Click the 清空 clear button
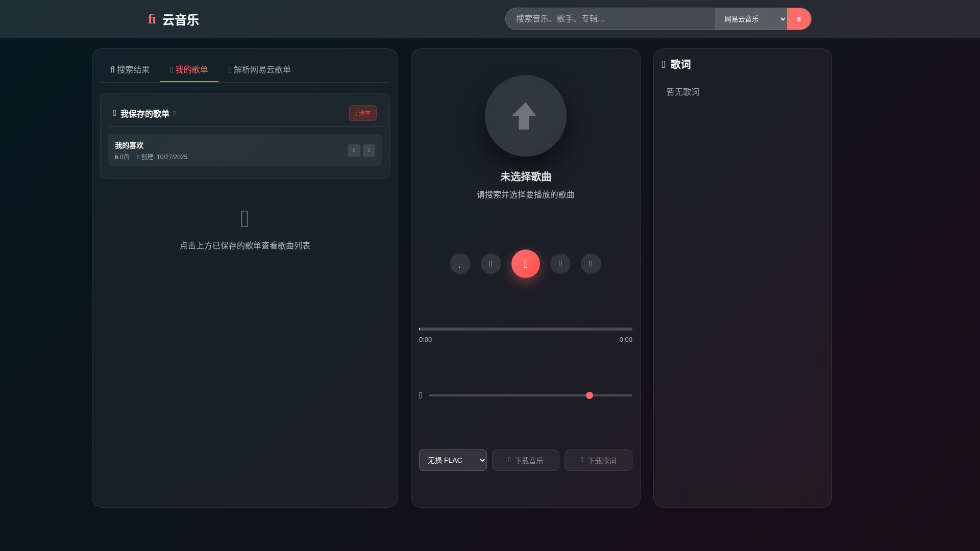 [x=362, y=113]
